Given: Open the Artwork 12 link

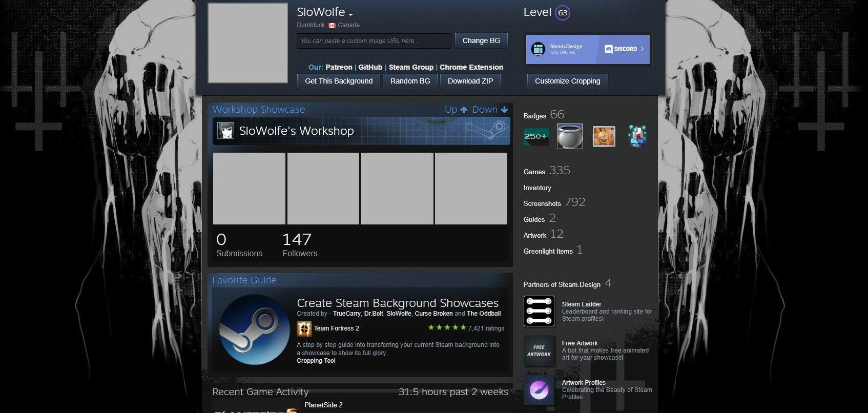Looking at the screenshot, I should point(544,234).
